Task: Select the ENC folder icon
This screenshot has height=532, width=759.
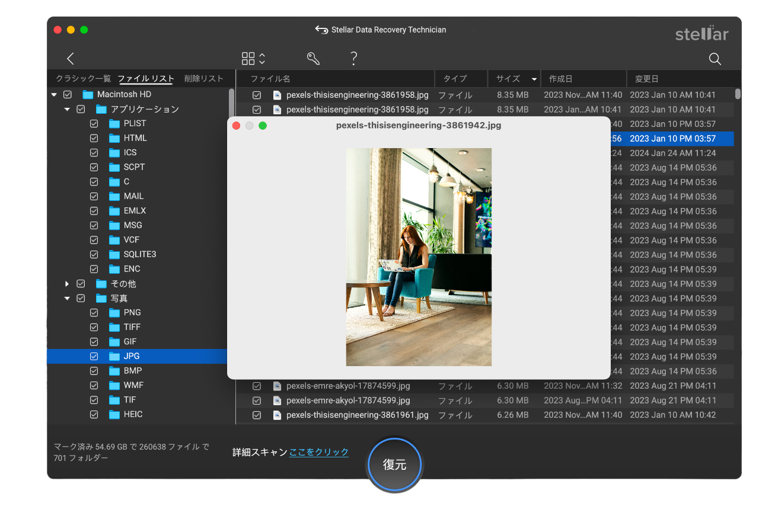Action: pyautogui.click(x=114, y=269)
